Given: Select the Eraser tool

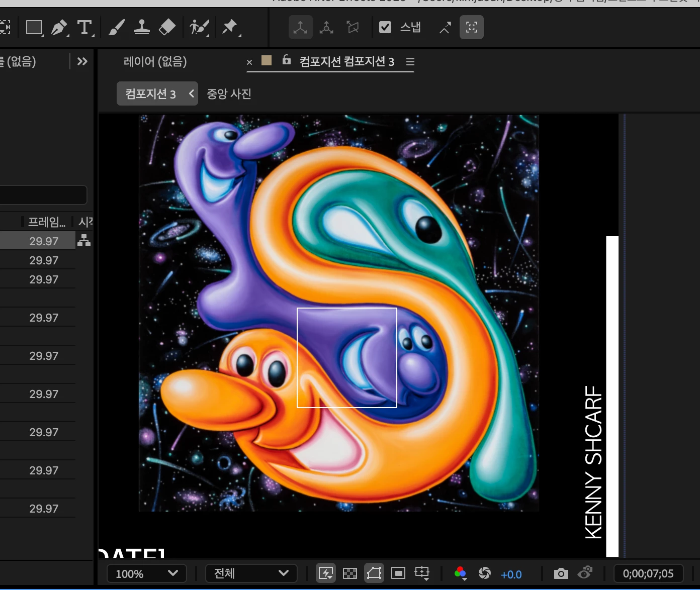Looking at the screenshot, I should [x=167, y=27].
